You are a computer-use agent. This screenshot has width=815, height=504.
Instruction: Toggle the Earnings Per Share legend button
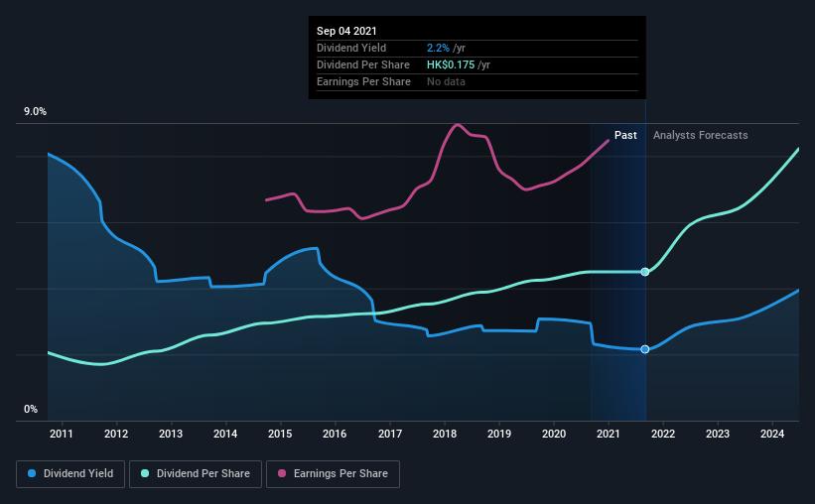click(x=333, y=474)
